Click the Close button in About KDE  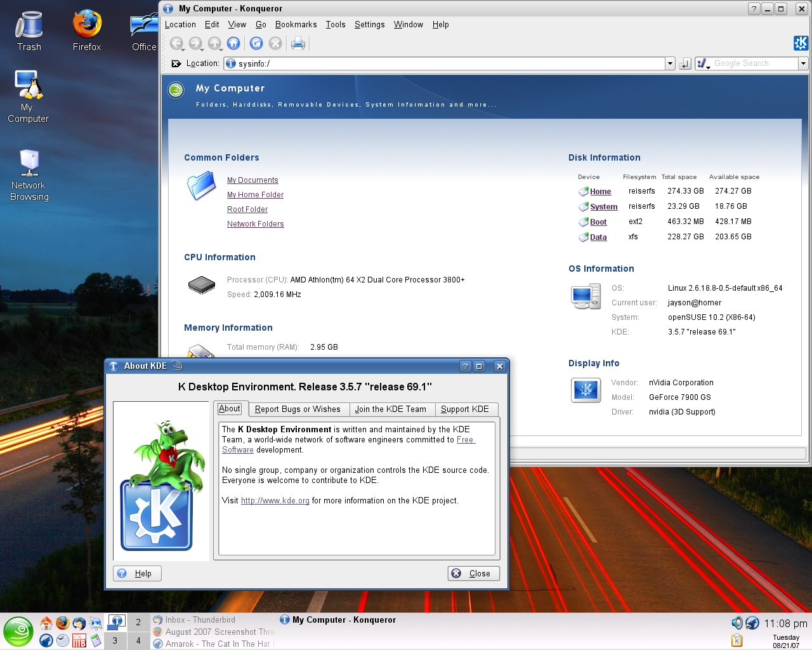pos(474,573)
